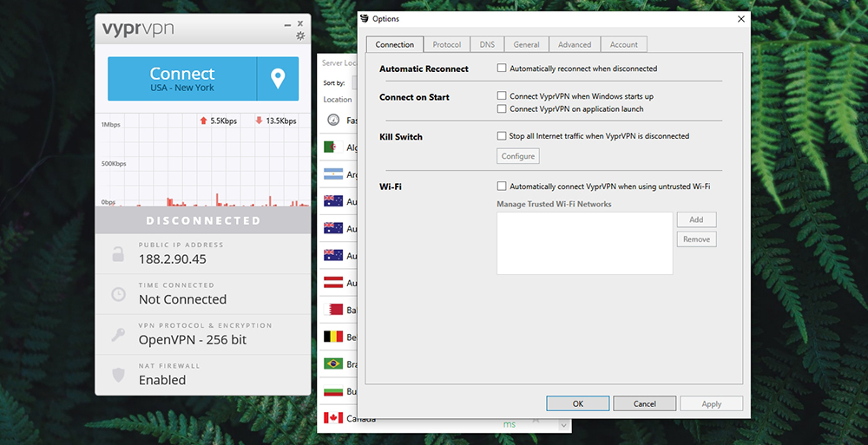The width and height of the screenshot is (868, 445).
Task: Click the server list scroll down arrow
Action: click(563, 426)
